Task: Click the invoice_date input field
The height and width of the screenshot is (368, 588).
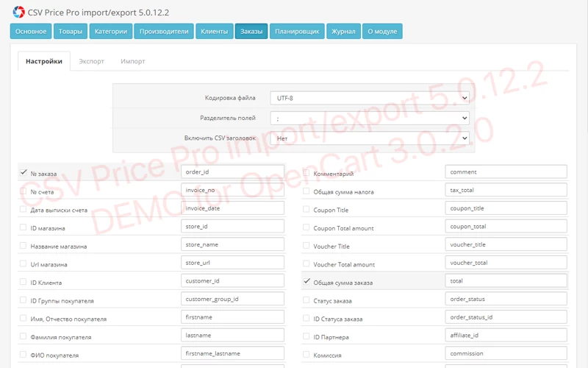Action: tap(232, 208)
